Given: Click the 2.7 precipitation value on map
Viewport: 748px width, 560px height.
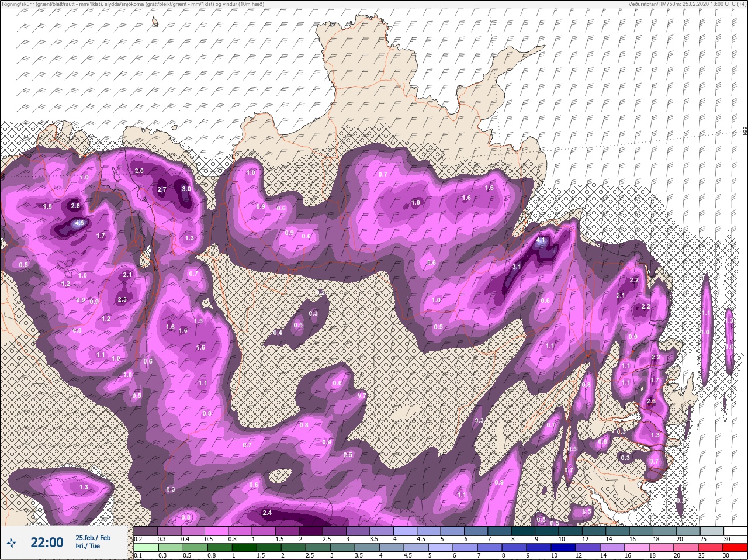Looking at the screenshot, I should (x=162, y=189).
